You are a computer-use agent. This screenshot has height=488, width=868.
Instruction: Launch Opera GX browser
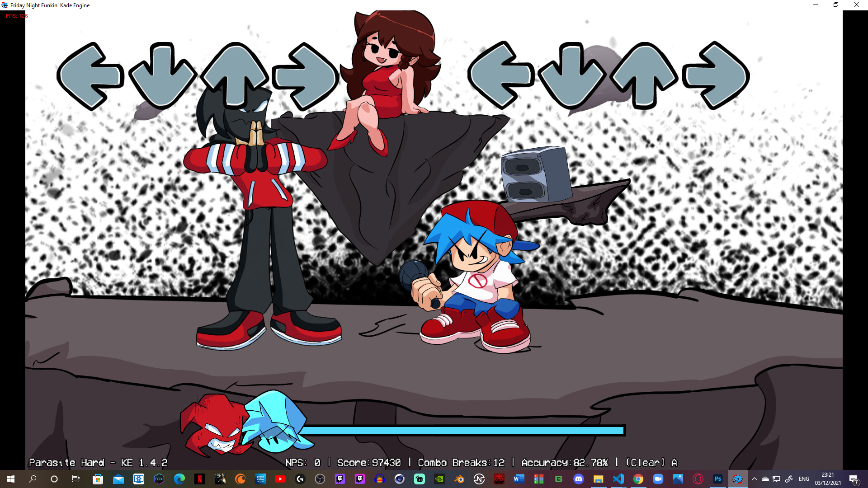(698, 479)
